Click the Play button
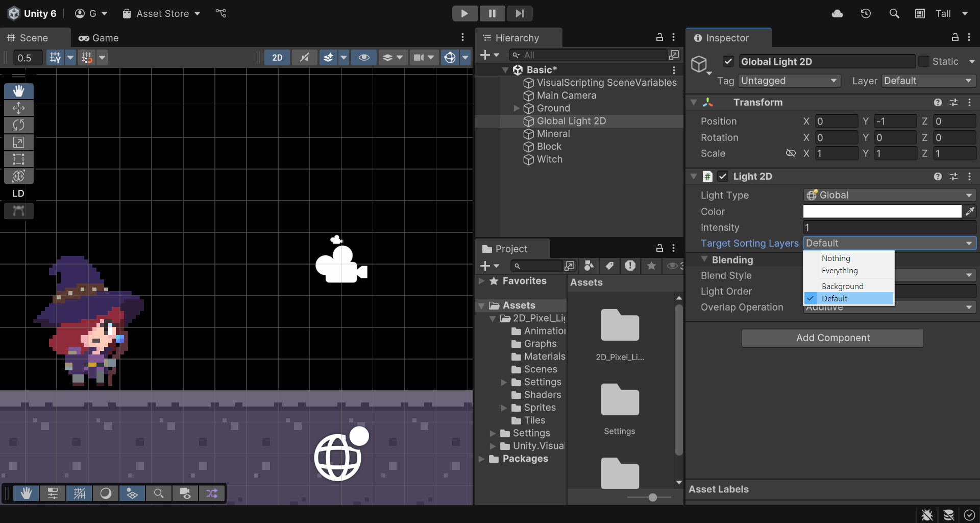The width and height of the screenshot is (980, 523). click(464, 13)
